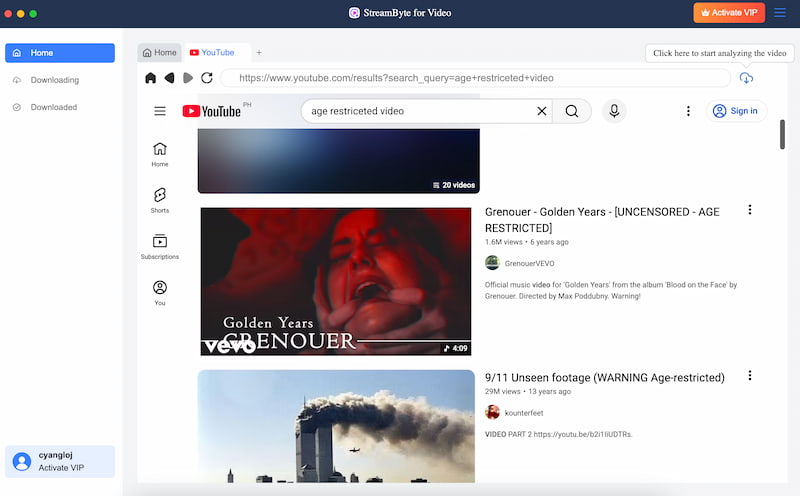The width and height of the screenshot is (800, 496).
Task: Click Activate VIP under cyangloj
Action: pos(61,468)
